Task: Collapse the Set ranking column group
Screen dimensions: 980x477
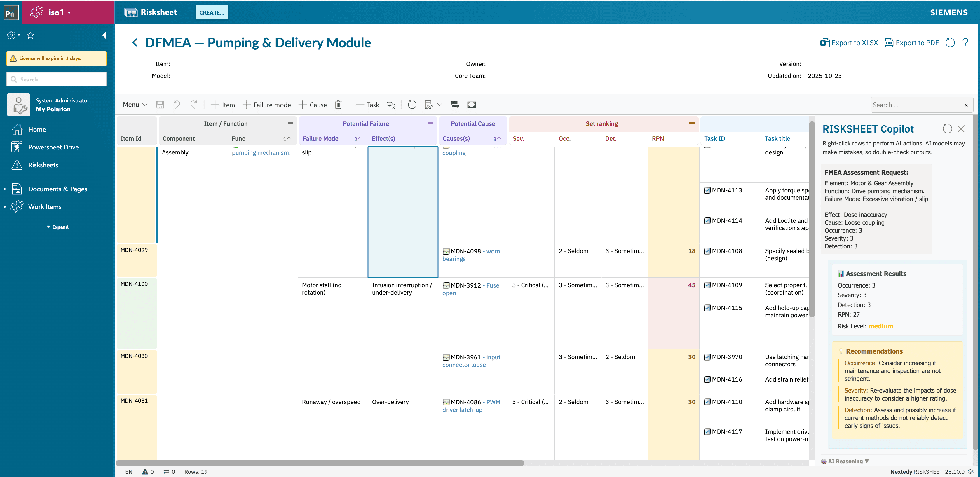Action: click(x=692, y=123)
